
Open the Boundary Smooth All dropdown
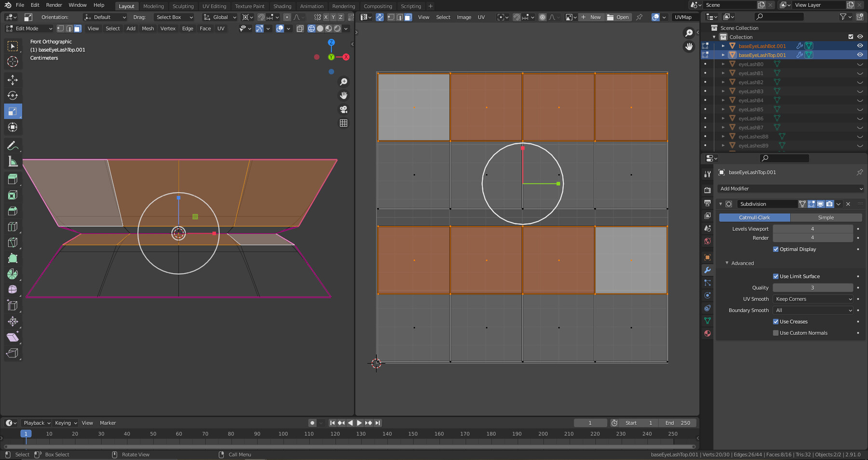tap(813, 310)
